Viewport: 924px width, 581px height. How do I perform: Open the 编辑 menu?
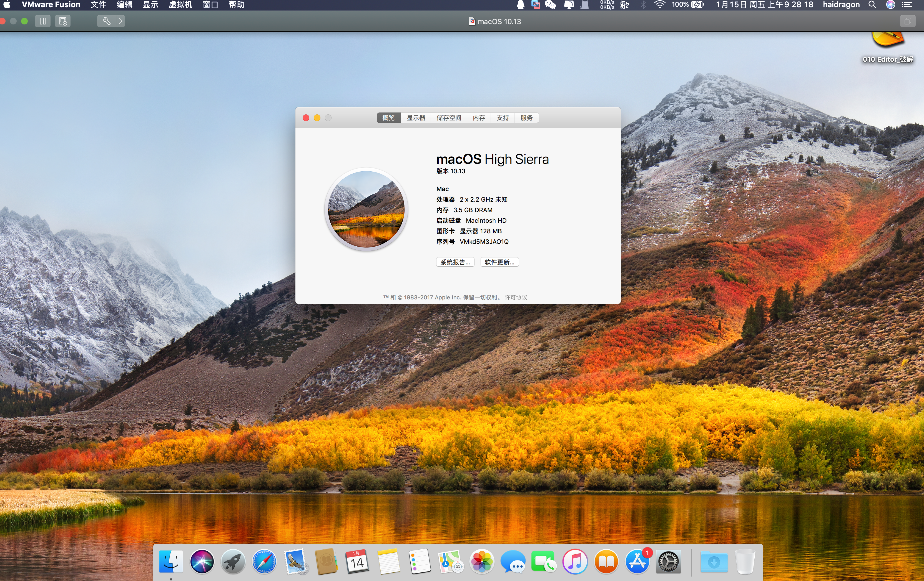click(124, 5)
